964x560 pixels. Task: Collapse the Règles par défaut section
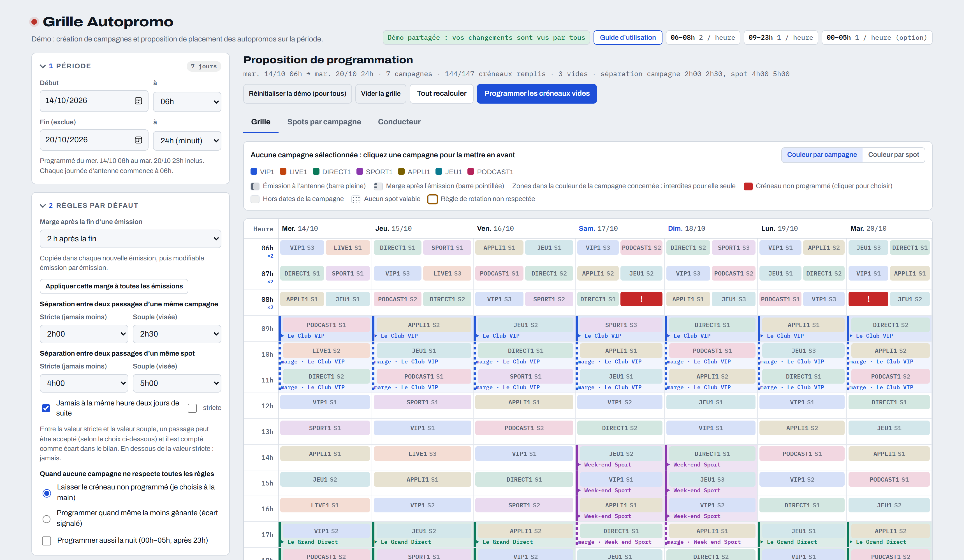tap(43, 206)
